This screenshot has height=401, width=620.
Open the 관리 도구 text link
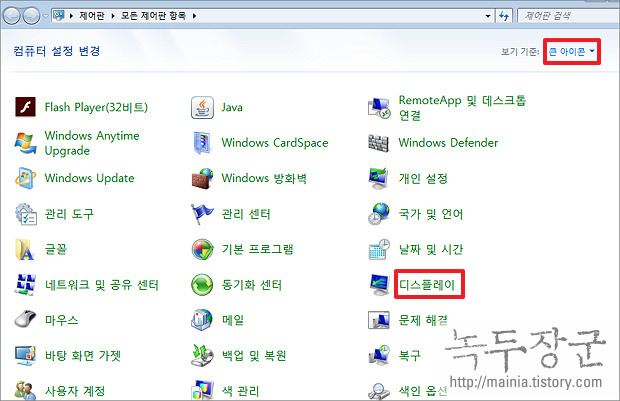(x=69, y=214)
